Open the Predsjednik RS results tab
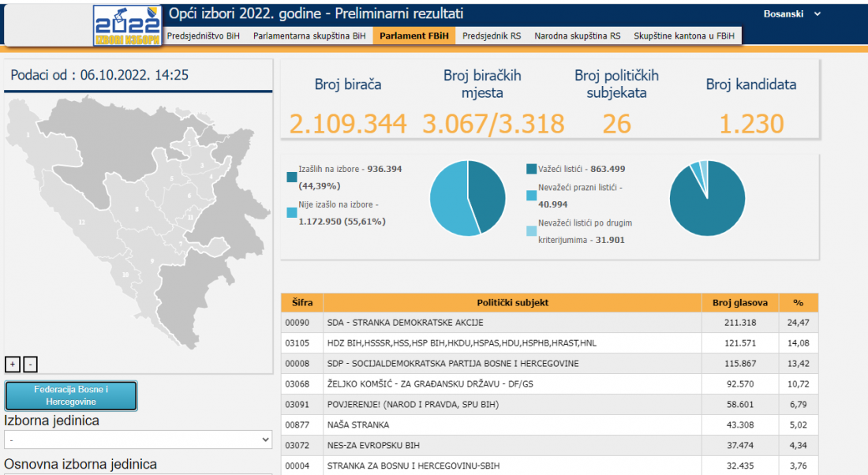The width and height of the screenshot is (868, 475). coord(493,35)
